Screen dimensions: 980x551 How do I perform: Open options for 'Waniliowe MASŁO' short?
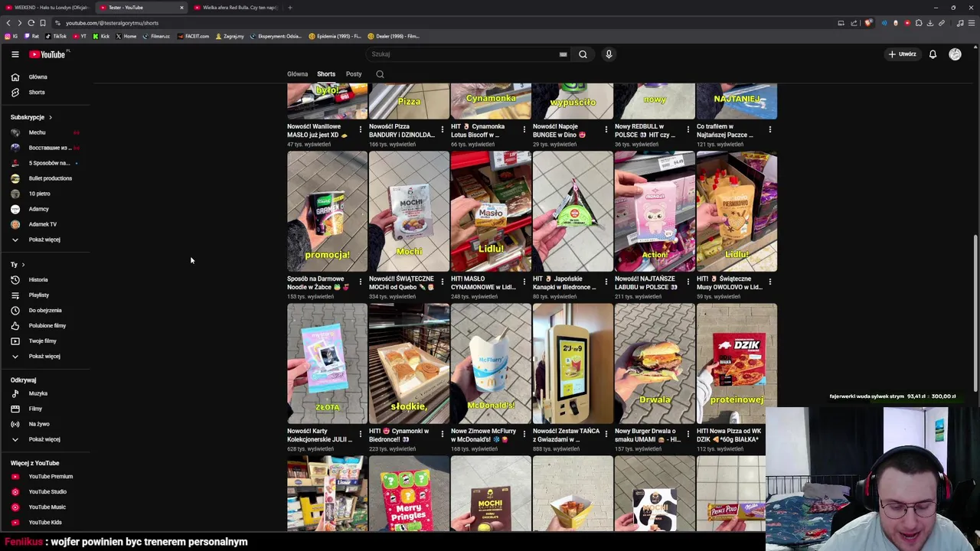tap(361, 129)
